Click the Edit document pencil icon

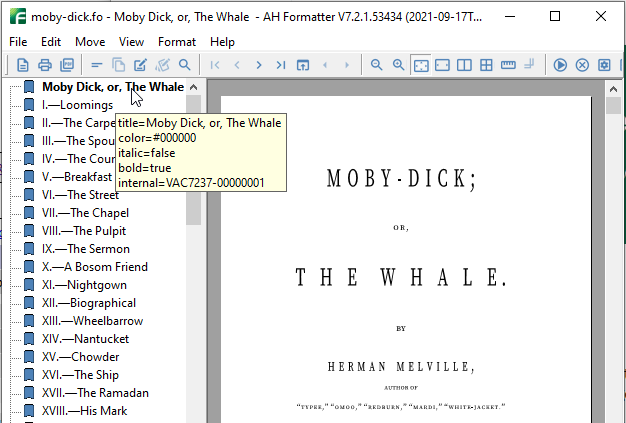(140, 65)
